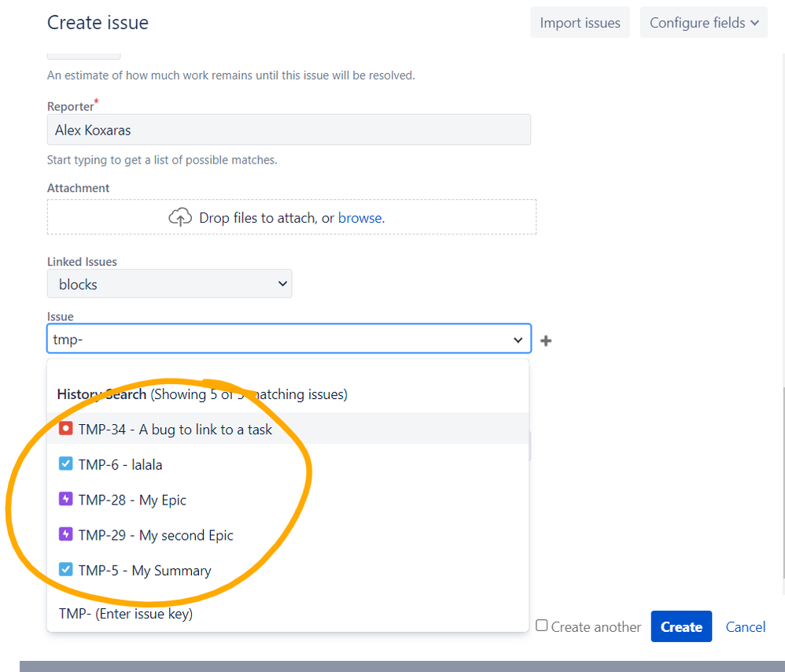Click the 'An estimate of how much work' description
This screenshot has height=672, width=785.
click(x=231, y=76)
